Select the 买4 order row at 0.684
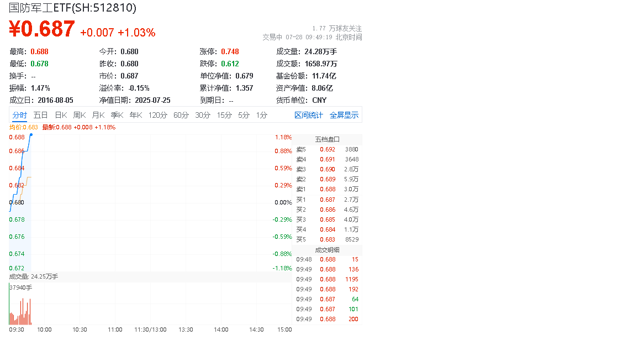 tap(328, 229)
